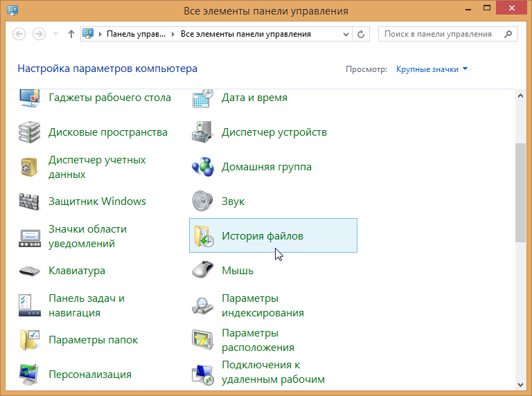Screen dimensions: 532x396
Task: Click the scrollbar up arrow
Action: [520, 96]
